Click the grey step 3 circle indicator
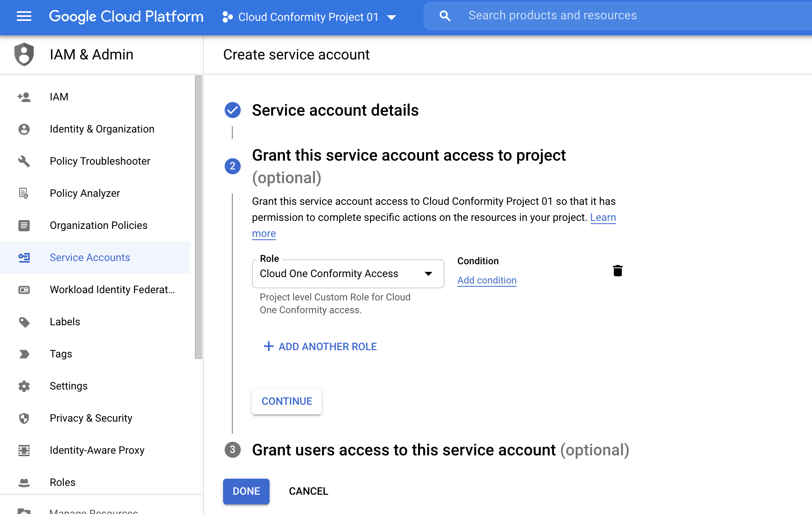This screenshot has width=812, height=514. 232,450
